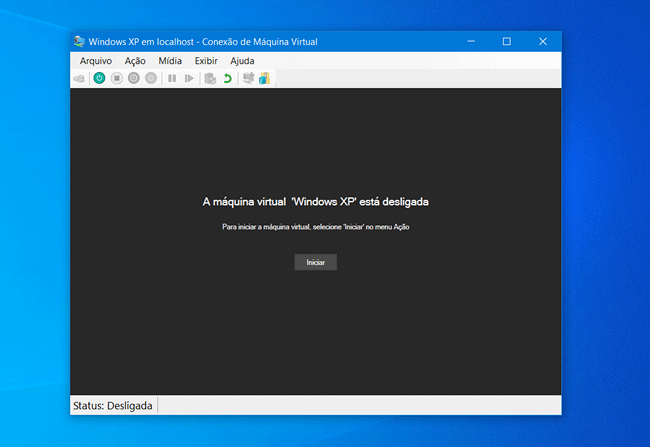This screenshot has width=650, height=447.
Task: Open the Ajuda menu
Action: tap(242, 61)
